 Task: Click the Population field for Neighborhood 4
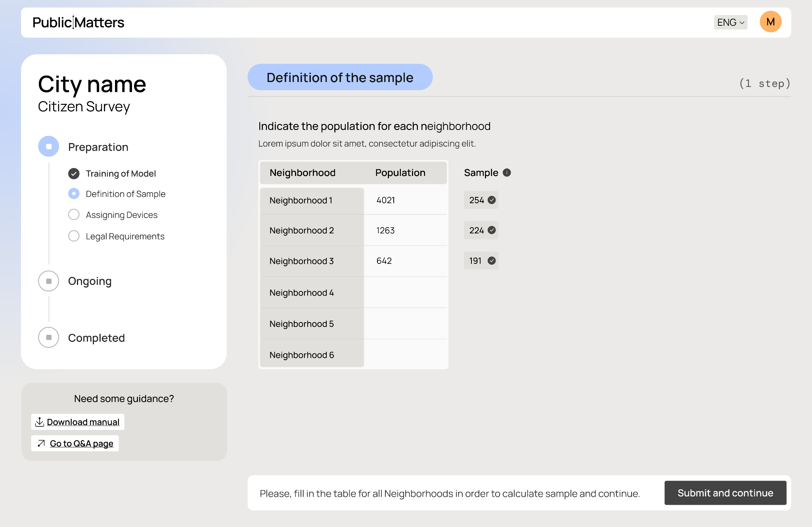405,292
